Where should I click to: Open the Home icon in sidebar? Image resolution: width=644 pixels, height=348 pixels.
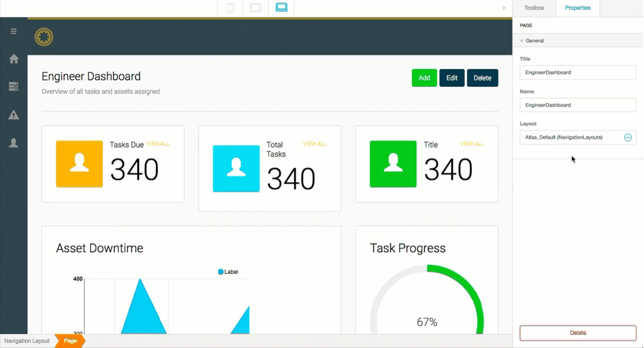(x=14, y=59)
